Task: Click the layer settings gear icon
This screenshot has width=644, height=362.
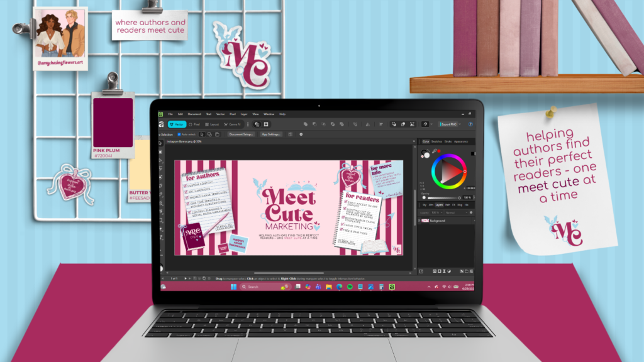Action: click(x=471, y=212)
